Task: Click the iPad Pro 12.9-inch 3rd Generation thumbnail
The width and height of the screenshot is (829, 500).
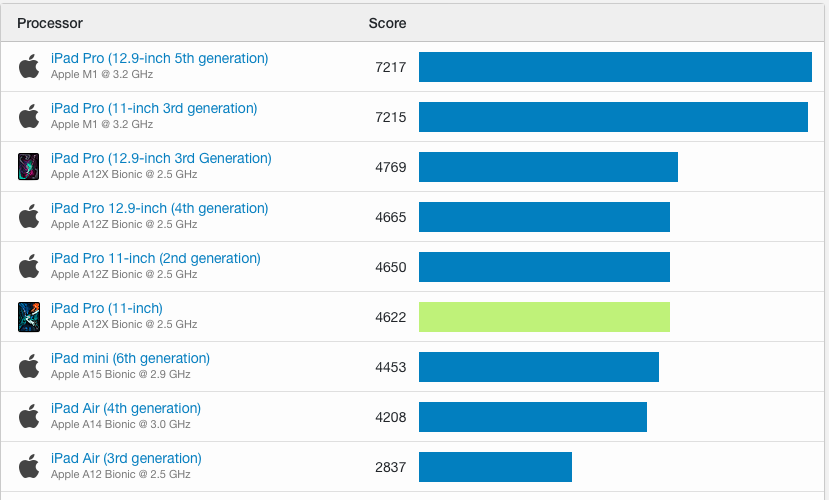Action: [29, 166]
